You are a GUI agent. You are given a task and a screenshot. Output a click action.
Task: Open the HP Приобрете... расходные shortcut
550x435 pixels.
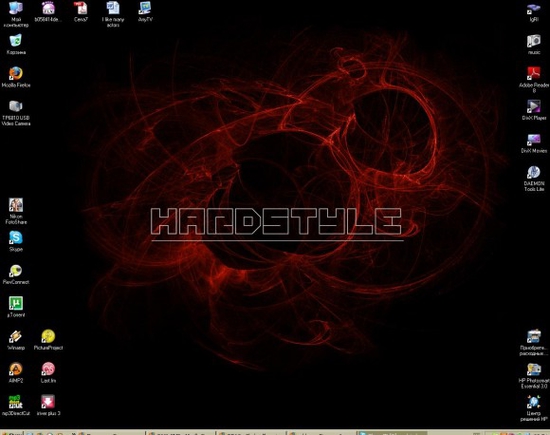534,343
